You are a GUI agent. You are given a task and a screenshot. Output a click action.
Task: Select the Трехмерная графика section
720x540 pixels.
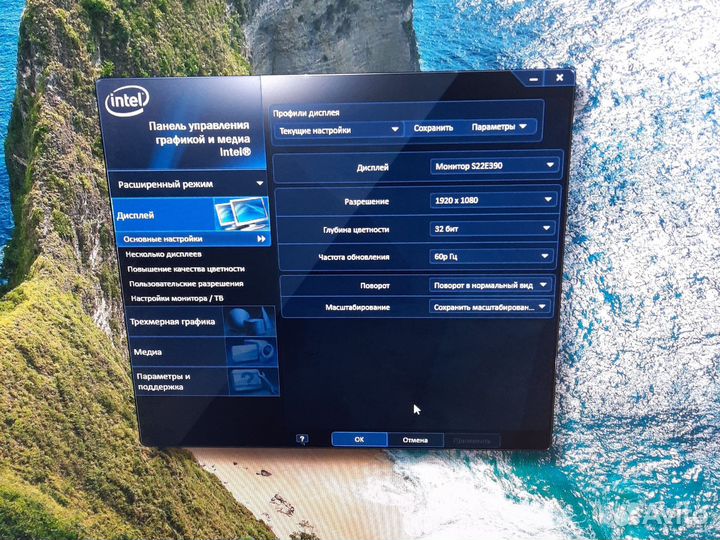pyautogui.click(x=202, y=321)
